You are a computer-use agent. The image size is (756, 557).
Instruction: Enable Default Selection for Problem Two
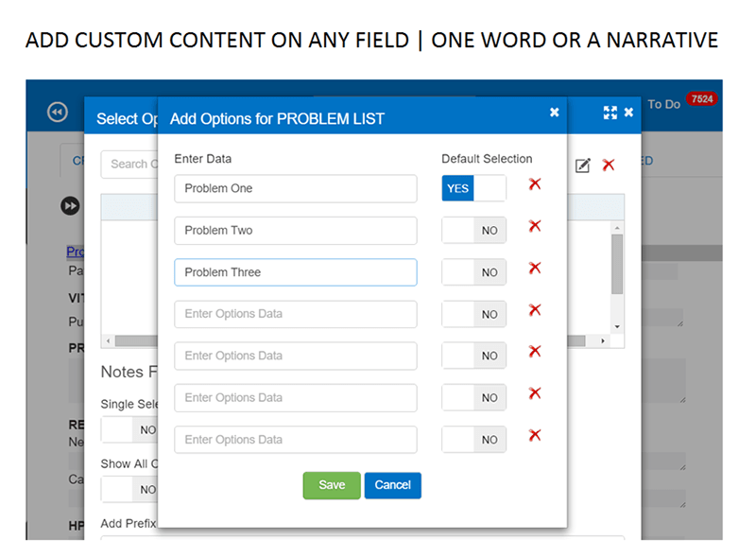click(x=473, y=231)
